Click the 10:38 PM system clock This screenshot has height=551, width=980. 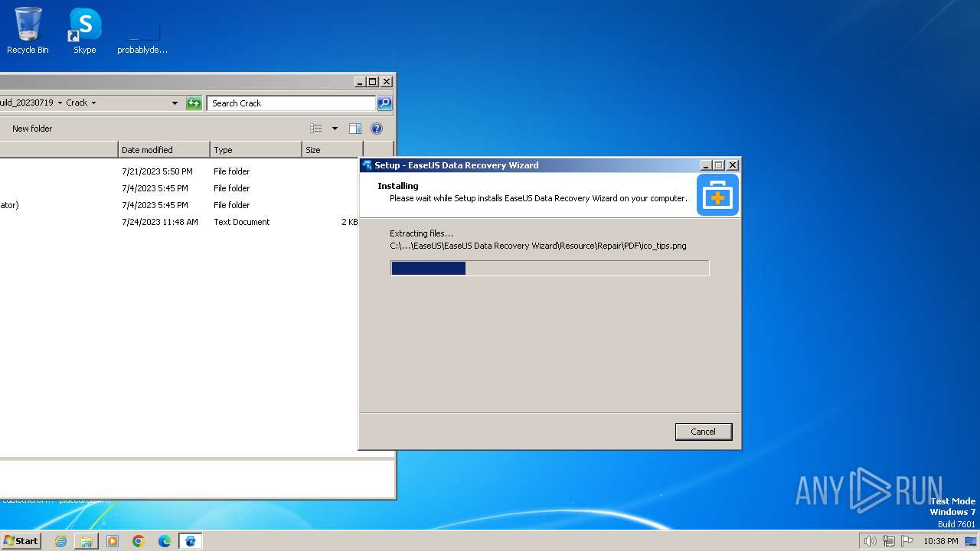[940, 541]
